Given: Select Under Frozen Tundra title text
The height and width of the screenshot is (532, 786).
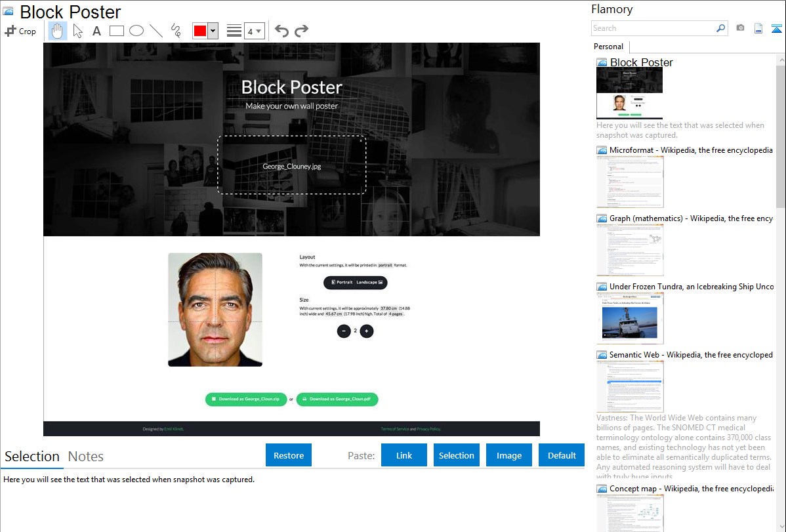Looking at the screenshot, I should click(692, 286).
